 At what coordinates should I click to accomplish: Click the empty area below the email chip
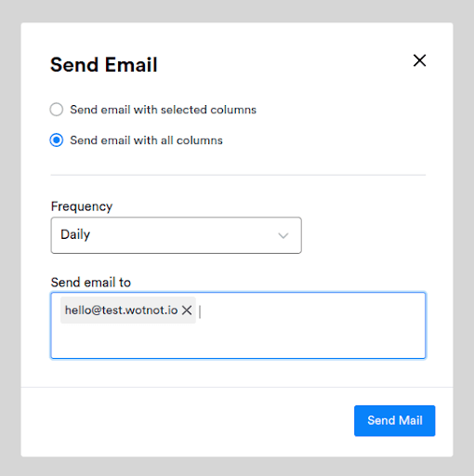[x=238, y=341]
